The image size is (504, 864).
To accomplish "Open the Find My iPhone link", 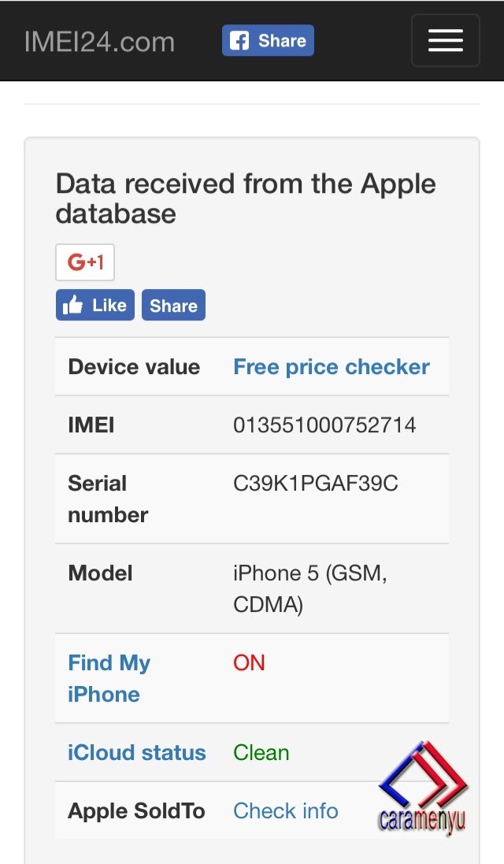I will (x=109, y=678).
